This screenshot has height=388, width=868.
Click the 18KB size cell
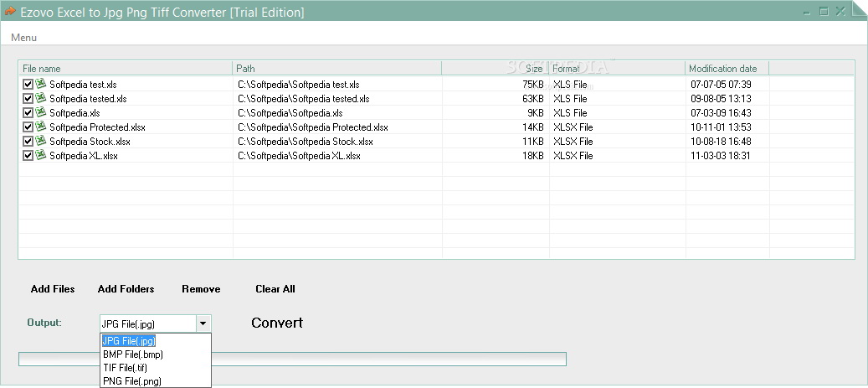click(533, 157)
